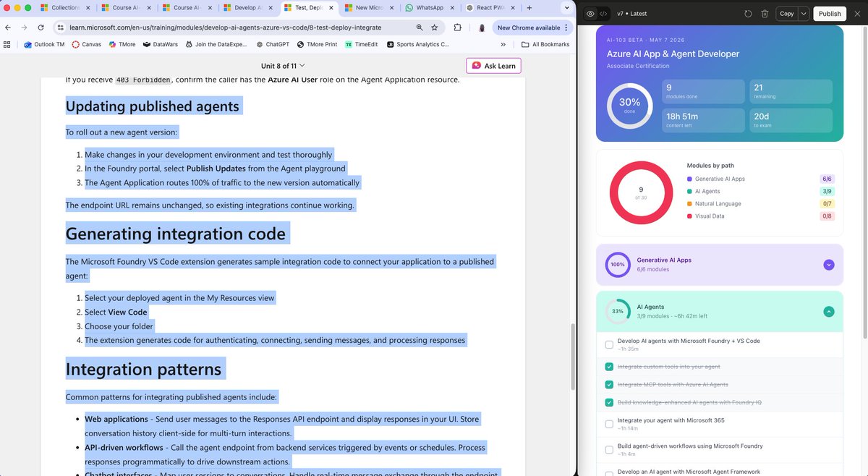868x476 pixels.
Task: Uncheck the Integrate MCP tools with Azure AI Agents
Action: 609,384
